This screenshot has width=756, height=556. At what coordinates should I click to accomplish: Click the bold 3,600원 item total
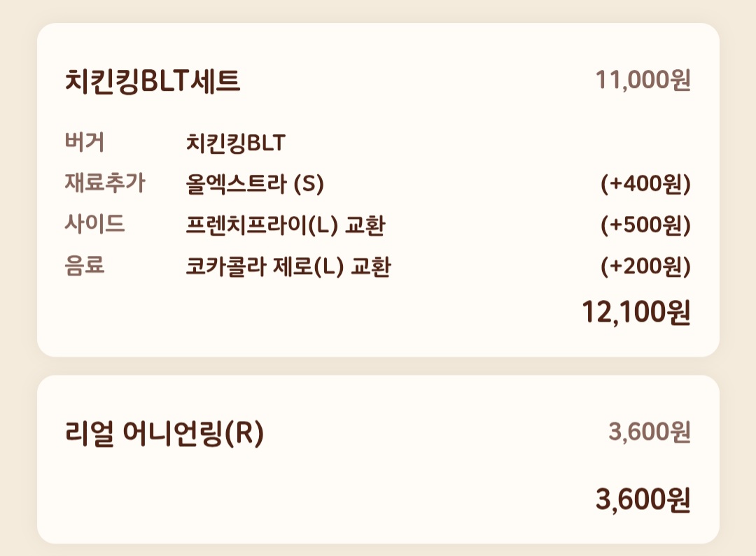[x=643, y=499]
